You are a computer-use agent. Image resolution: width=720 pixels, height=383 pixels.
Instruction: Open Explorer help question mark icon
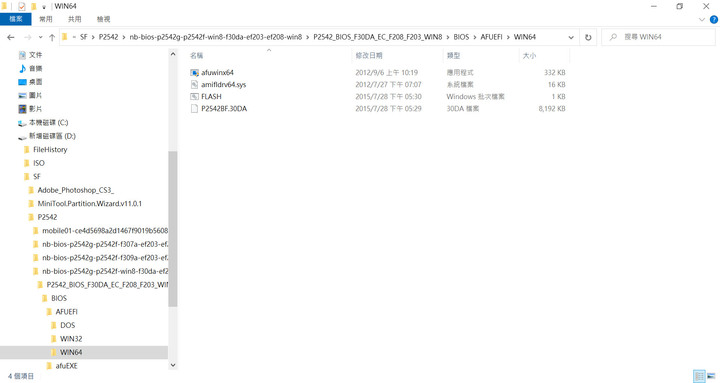tap(714, 19)
